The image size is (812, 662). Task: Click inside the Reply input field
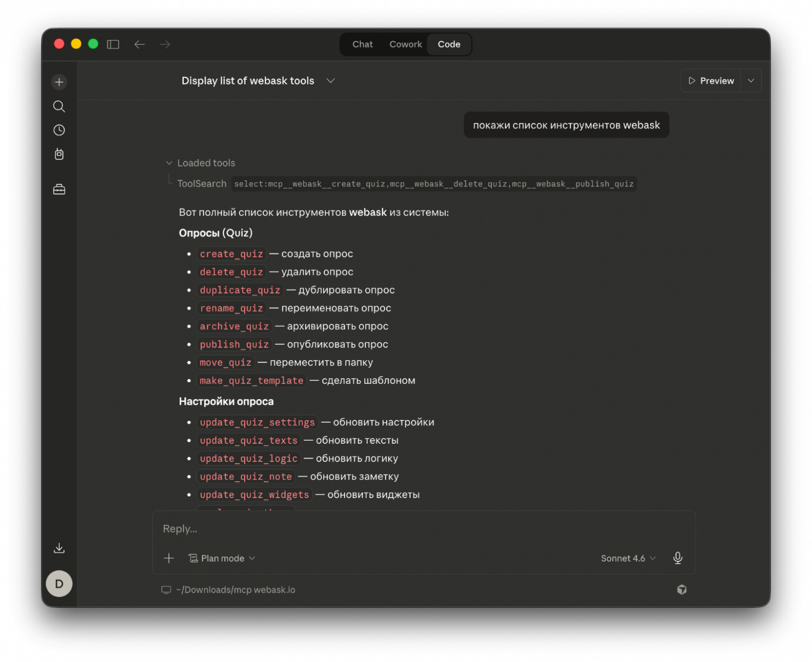pyautogui.click(x=364, y=528)
